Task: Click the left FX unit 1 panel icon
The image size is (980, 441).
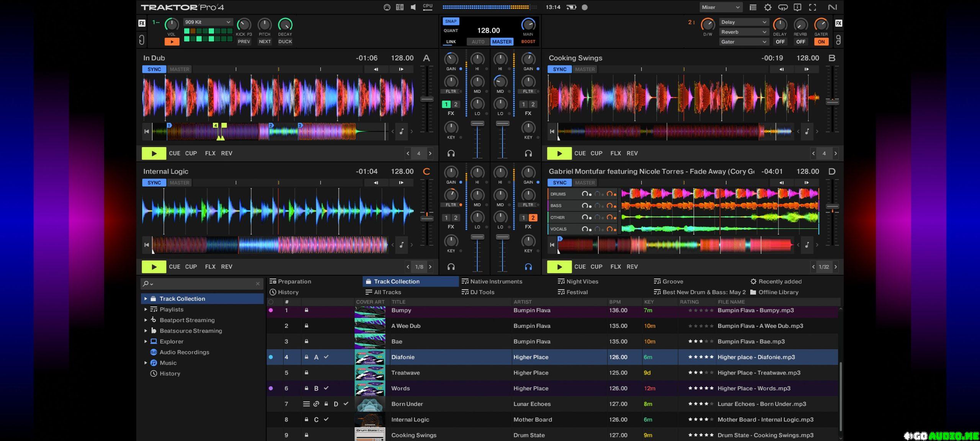Action: [x=142, y=23]
